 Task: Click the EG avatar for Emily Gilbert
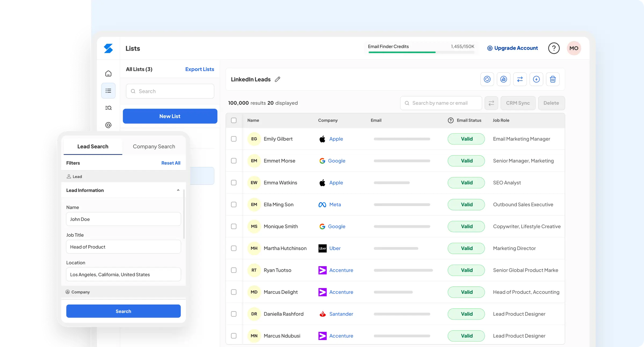point(254,139)
